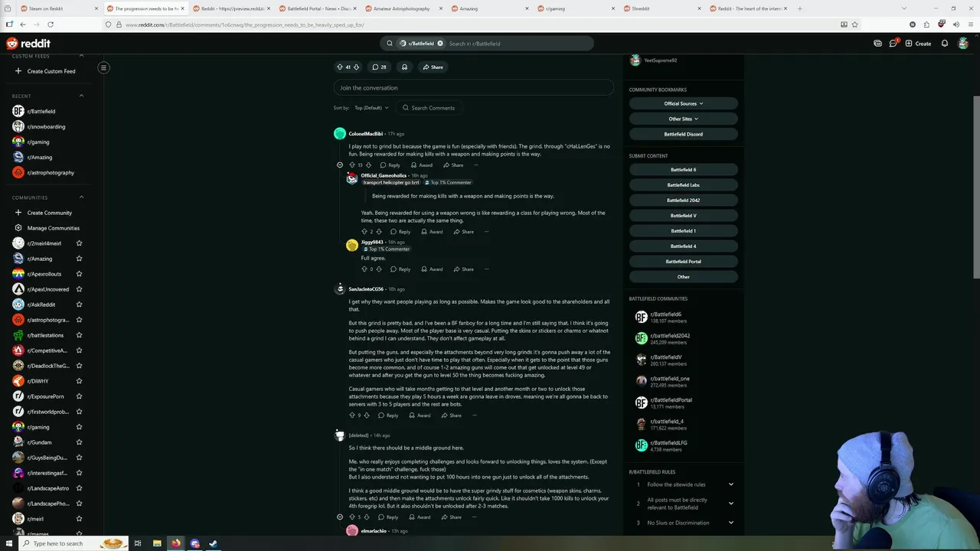Upvote SanJacintoCG56's comment
This screenshot has height=551, width=980.
352,416
